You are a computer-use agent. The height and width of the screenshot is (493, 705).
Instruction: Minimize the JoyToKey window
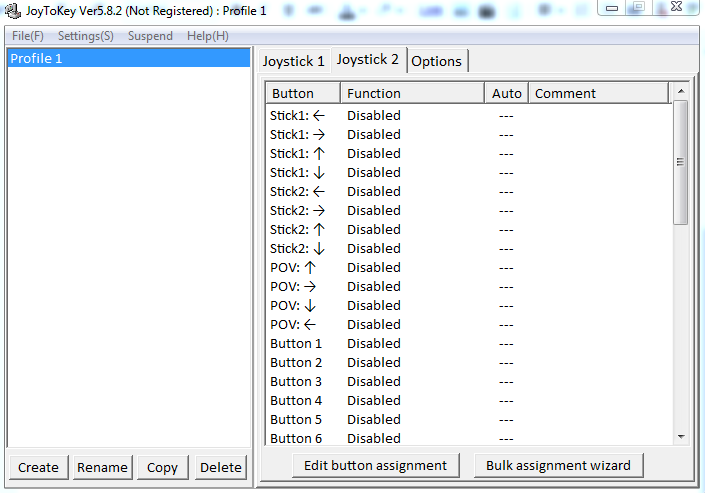[x=612, y=8]
